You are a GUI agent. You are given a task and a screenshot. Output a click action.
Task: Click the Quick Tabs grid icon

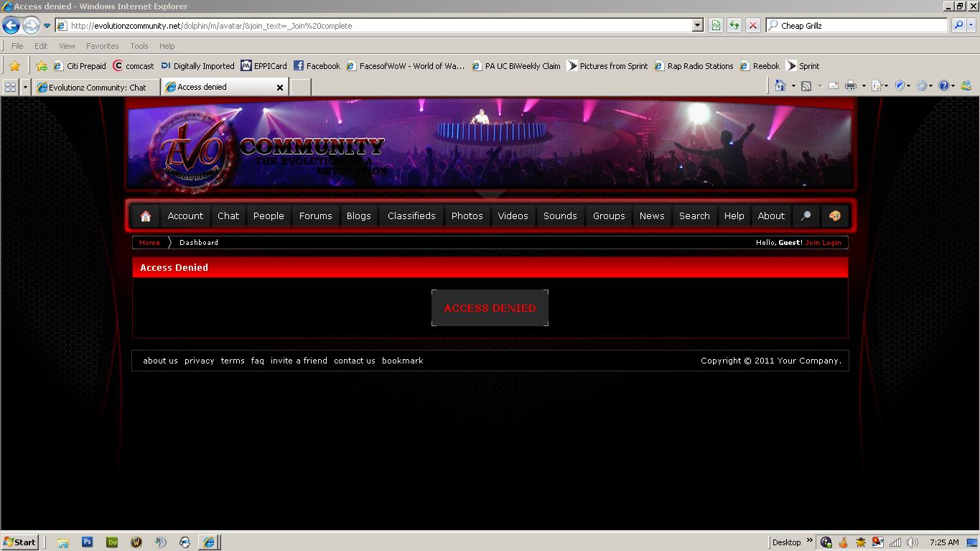pos(10,87)
